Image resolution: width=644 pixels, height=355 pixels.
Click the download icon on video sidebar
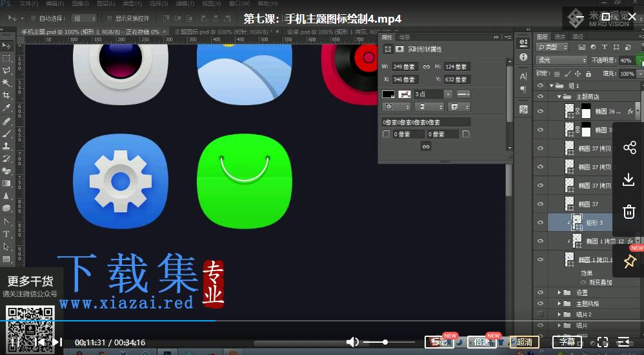[629, 180]
